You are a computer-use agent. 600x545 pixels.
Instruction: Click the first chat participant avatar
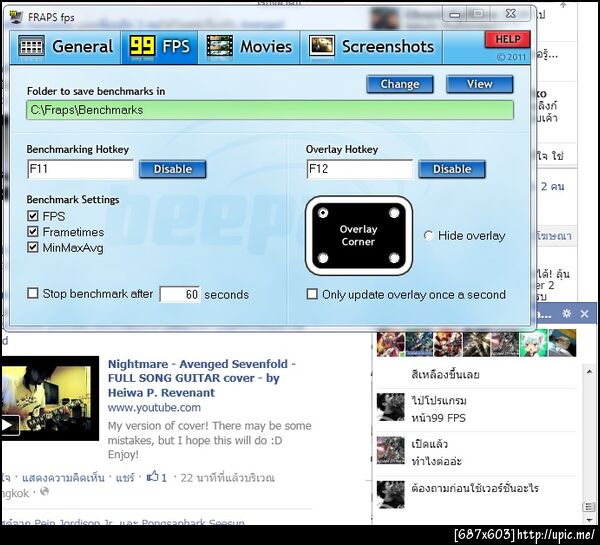point(390,344)
